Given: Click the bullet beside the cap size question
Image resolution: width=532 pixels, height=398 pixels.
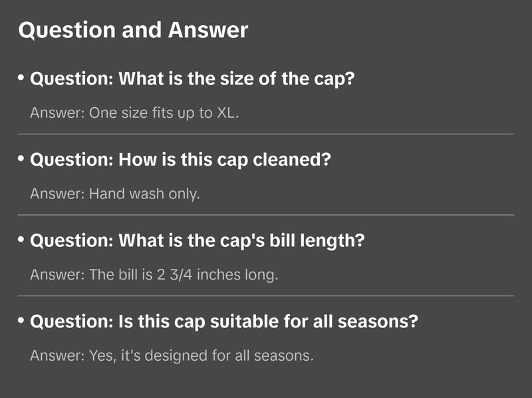Looking at the screenshot, I should coord(21,78).
